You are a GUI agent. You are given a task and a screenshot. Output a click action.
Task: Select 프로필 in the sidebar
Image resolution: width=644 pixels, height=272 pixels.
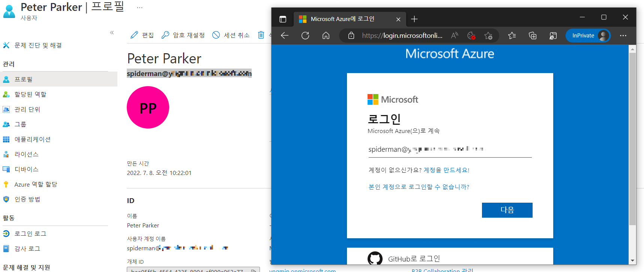click(x=59, y=79)
